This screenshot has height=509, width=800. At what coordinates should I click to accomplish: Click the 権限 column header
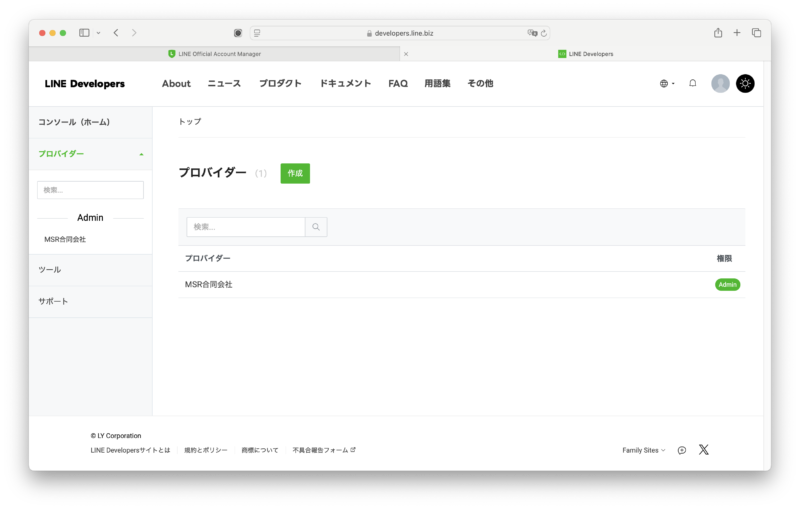click(724, 259)
